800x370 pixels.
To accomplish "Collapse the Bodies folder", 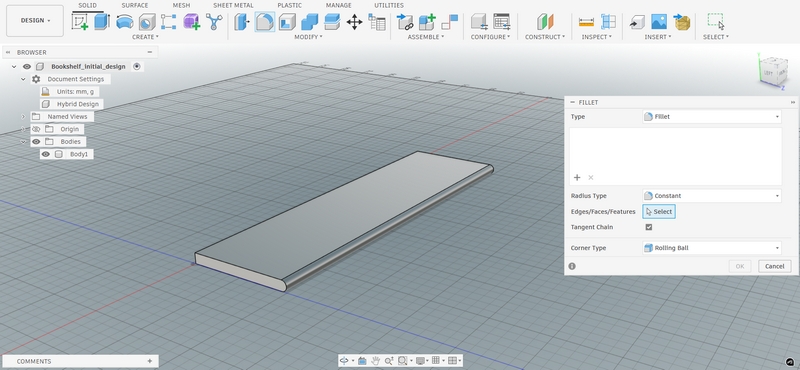I will [x=23, y=141].
